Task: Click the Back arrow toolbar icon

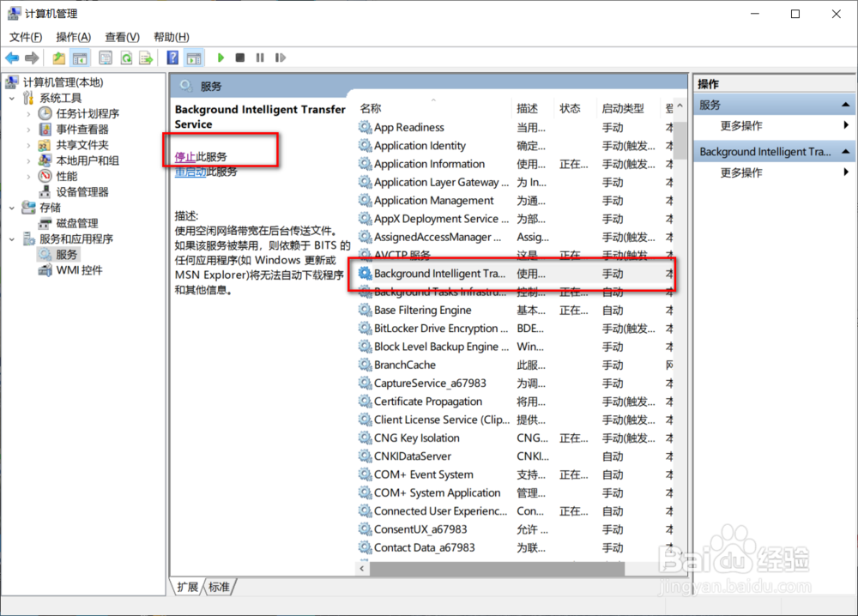Action: (12, 57)
